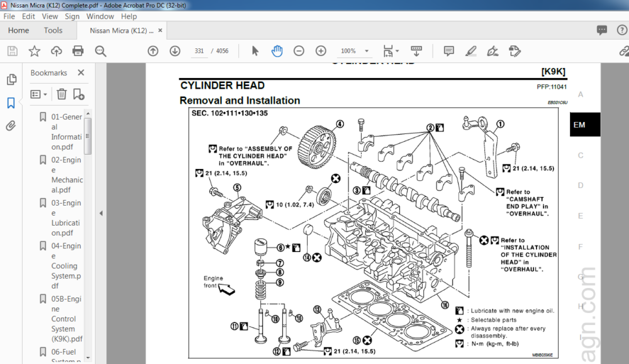Select the Nissan Micra (K12) document tab
Viewport: 629px width, 364px height.
click(x=121, y=30)
